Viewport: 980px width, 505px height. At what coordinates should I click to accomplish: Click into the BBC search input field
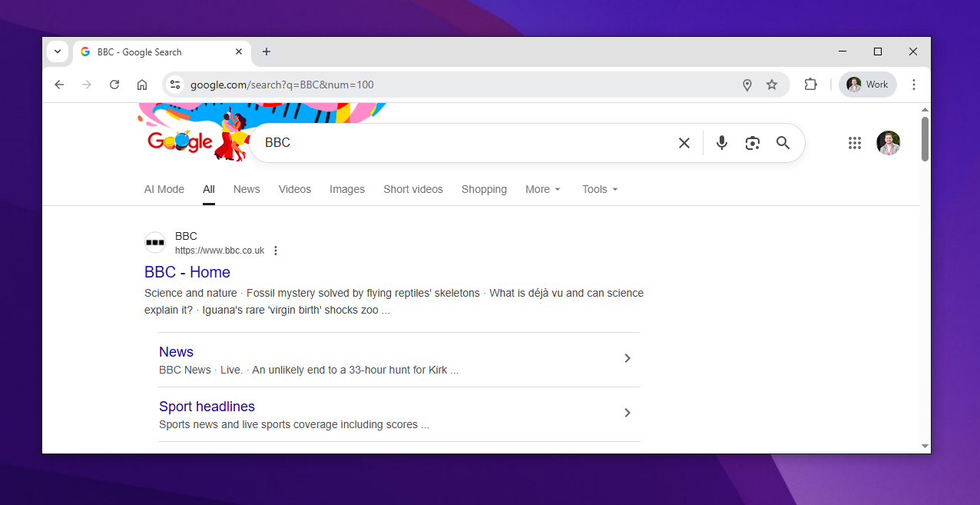(x=461, y=143)
